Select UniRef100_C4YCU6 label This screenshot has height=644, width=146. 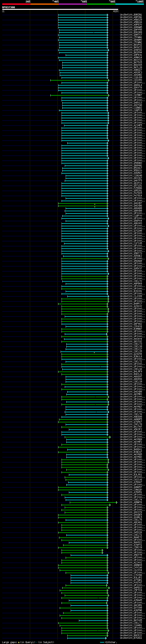pos(131,567)
